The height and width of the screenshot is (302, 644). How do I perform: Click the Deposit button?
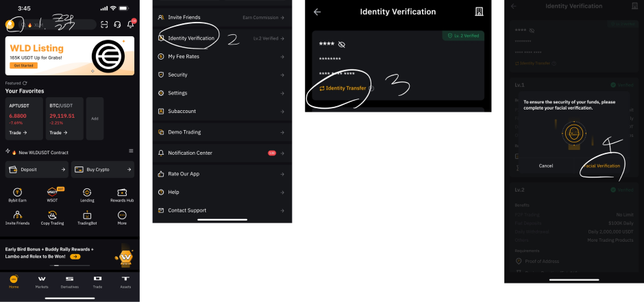37,169
